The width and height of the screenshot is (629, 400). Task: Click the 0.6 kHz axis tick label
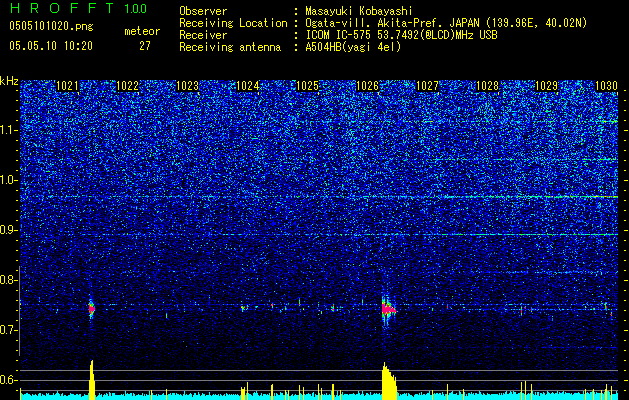click(x=9, y=380)
